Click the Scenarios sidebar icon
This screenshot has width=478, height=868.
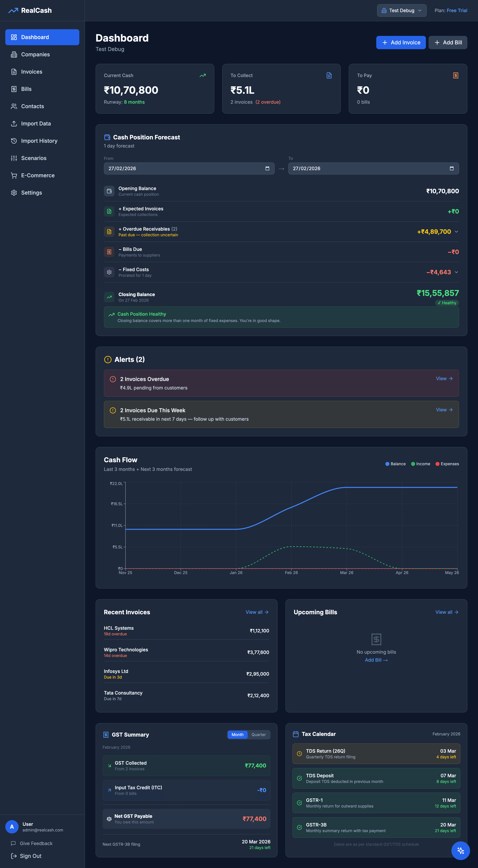coord(14,158)
